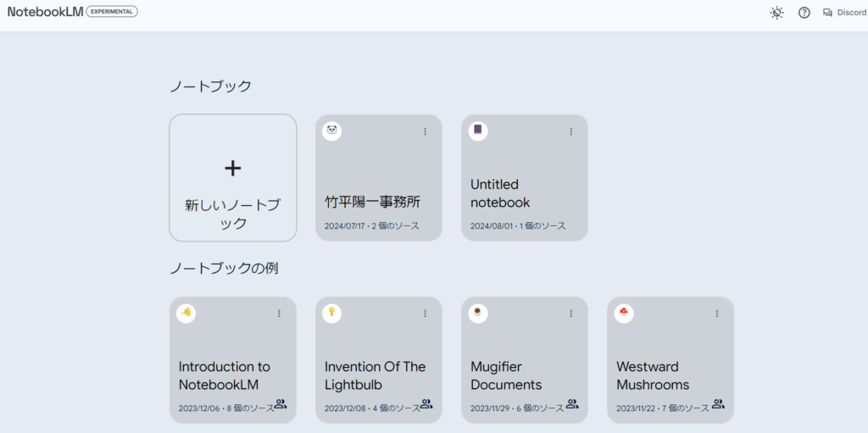Click shared people icon on Mugifier Documents

click(572, 404)
